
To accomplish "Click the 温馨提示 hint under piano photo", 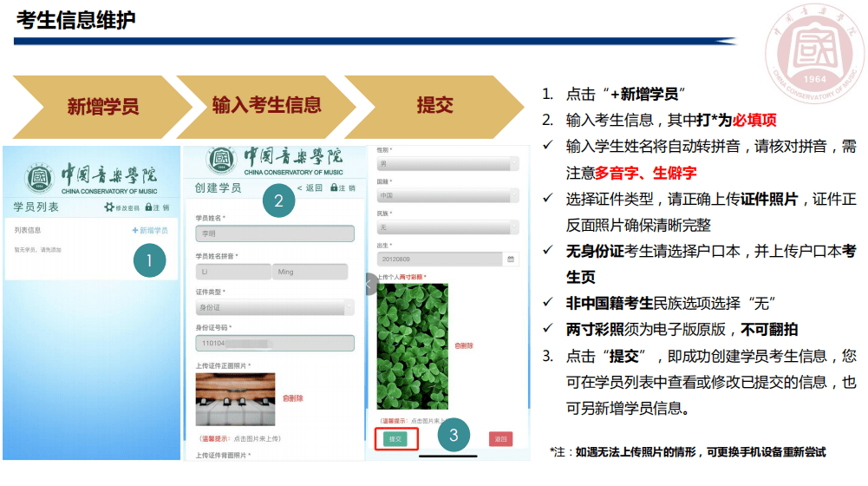I will tap(240, 439).
